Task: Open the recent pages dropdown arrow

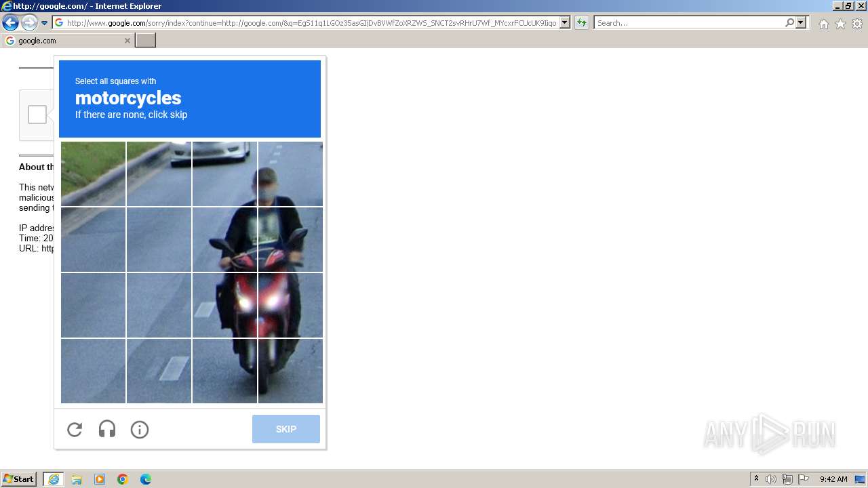Action: coord(44,23)
